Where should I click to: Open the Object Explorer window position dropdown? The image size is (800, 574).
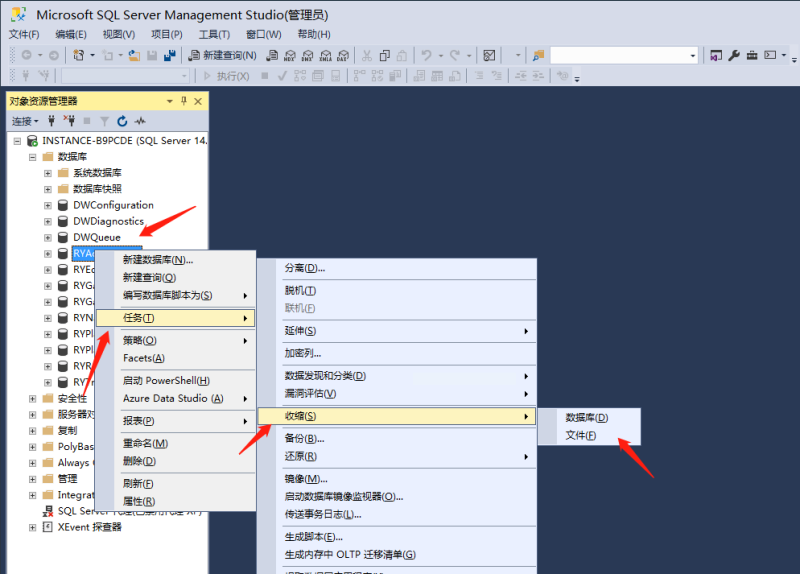170,101
